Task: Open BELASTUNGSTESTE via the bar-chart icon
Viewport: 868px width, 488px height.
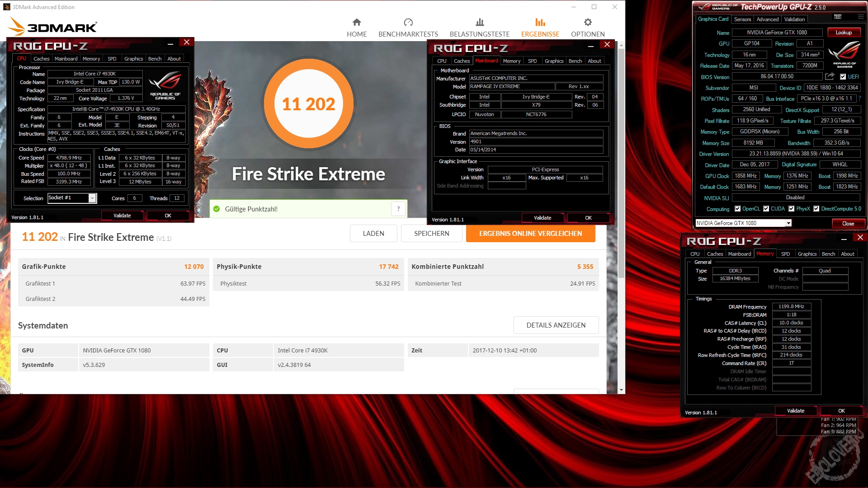Action: pyautogui.click(x=480, y=22)
